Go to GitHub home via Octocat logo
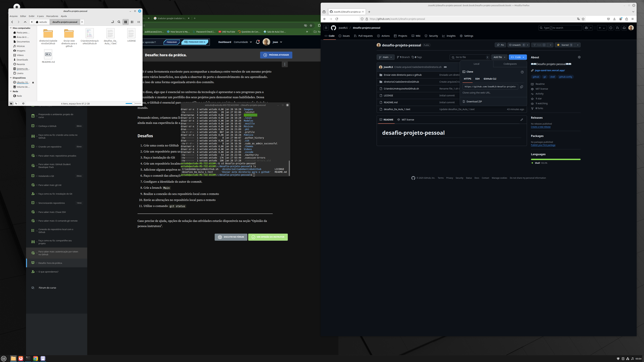 coord(334,28)
